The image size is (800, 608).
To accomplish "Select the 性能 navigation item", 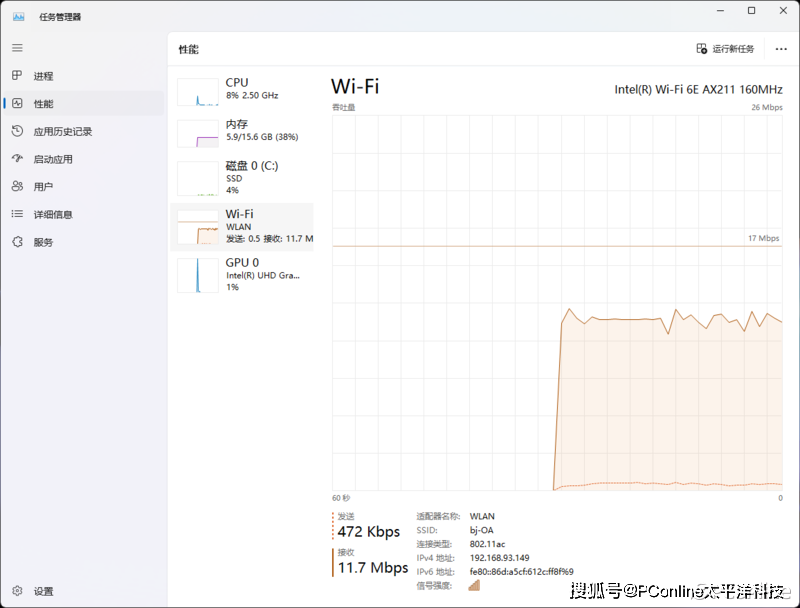I will click(x=84, y=104).
